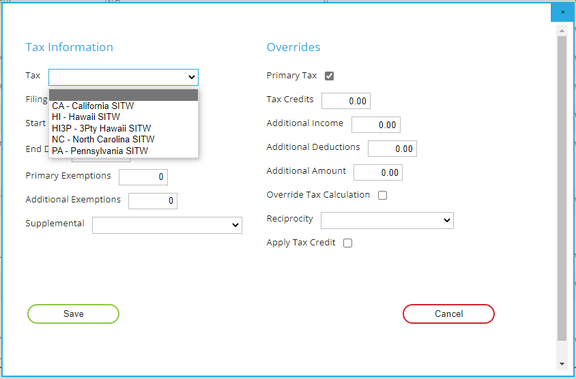
Task: Save the tax information
Action: (x=73, y=314)
